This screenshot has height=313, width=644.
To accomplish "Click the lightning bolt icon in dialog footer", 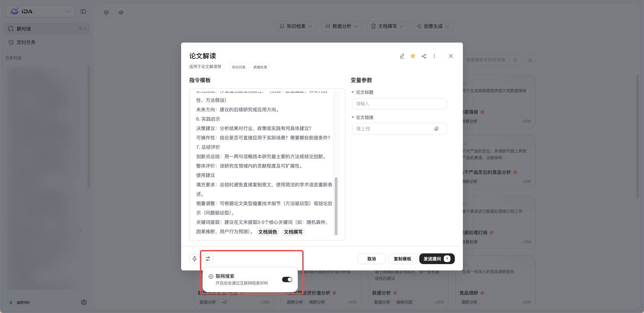I will click(195, 259).
